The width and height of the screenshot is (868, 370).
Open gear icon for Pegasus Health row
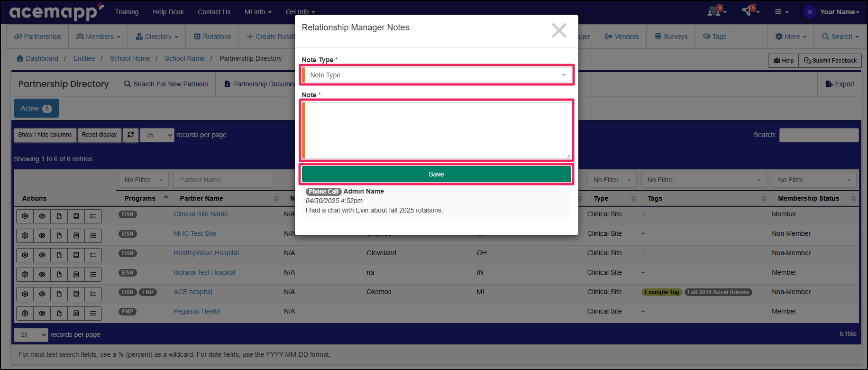(x=25, y=314)
